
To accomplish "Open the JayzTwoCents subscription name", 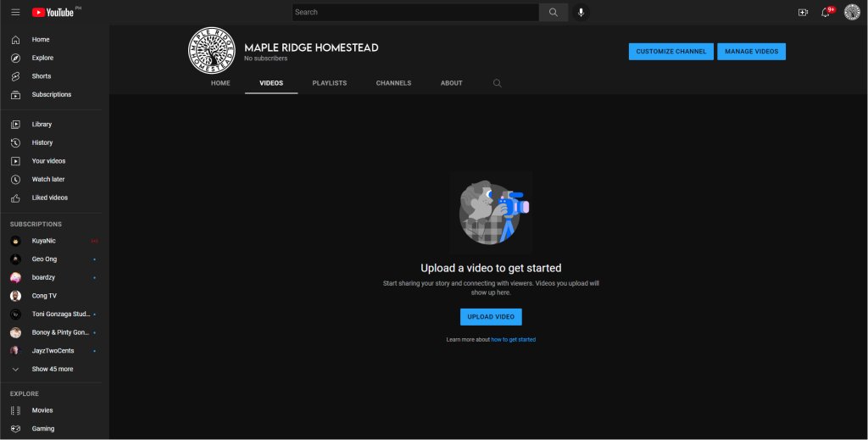I will point(53,351).
